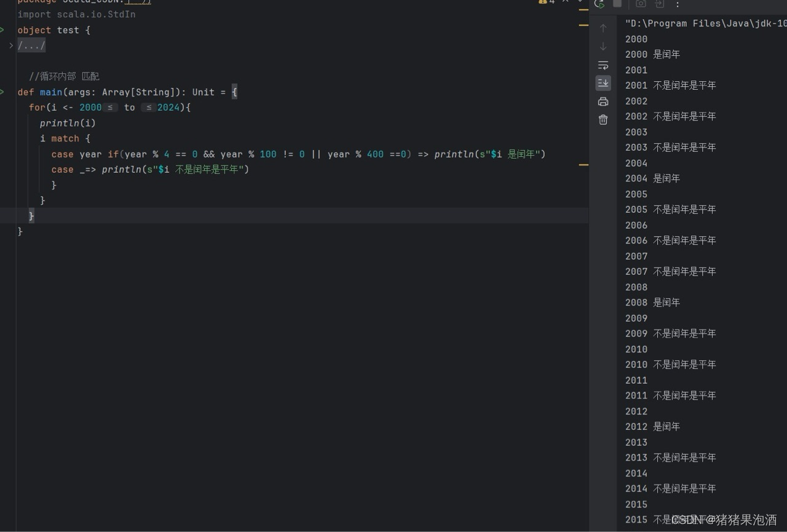
Task: Click the object name test
Action: [x=68, y=30]
